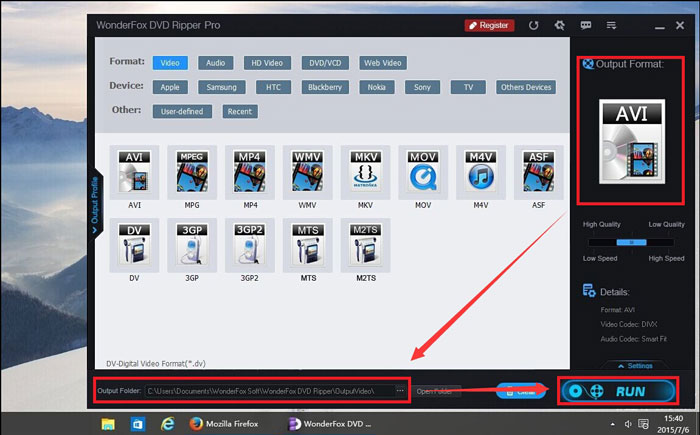Choose the M2TS format icon

tap(365, 245)
